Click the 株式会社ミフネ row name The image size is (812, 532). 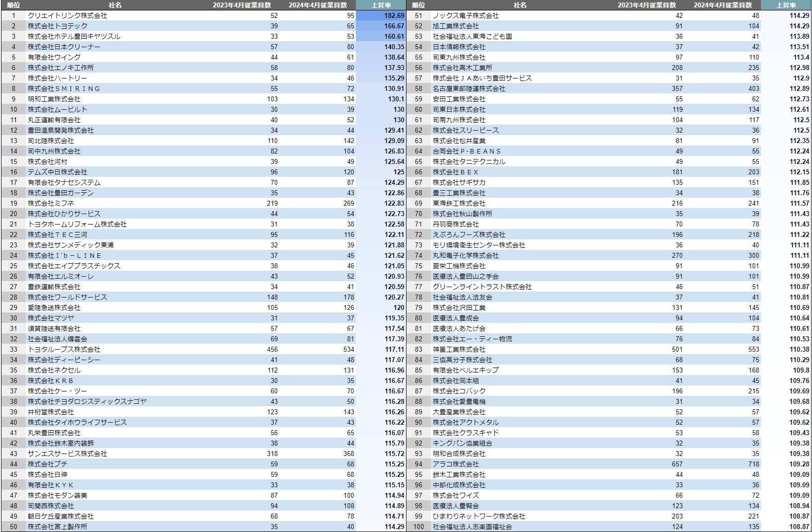tap(51, 203)
